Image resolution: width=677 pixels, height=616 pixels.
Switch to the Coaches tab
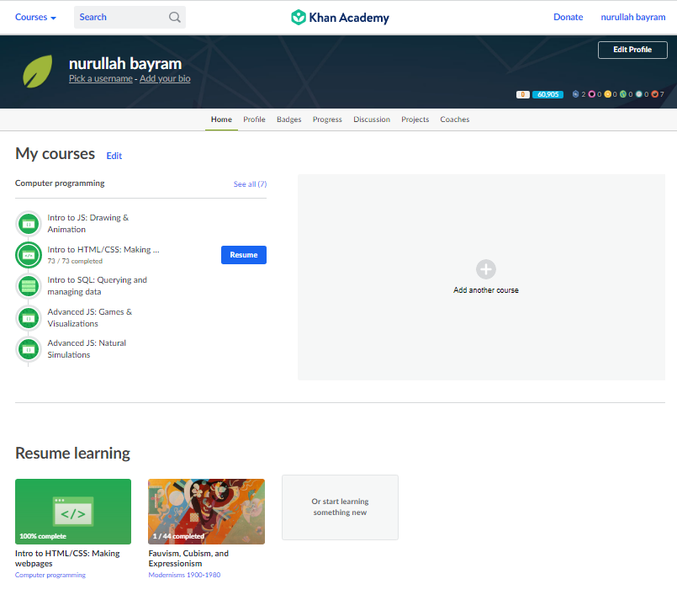455,119
